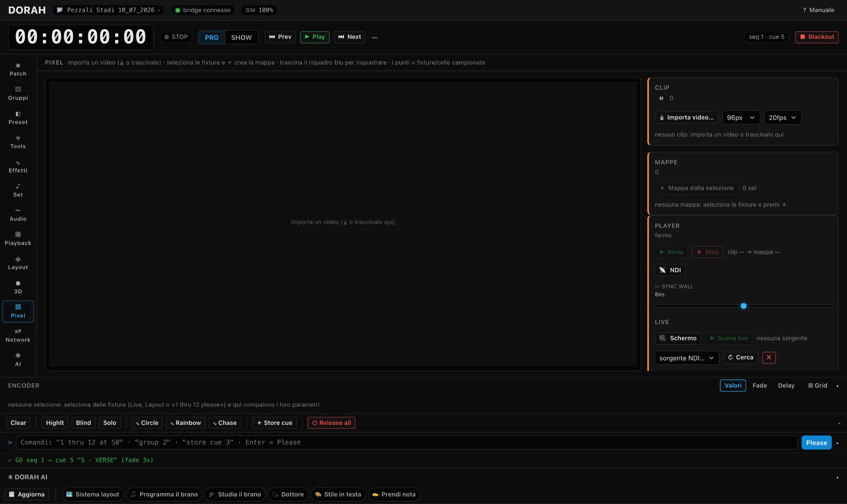The width and height of the screenshot is (847, 504).
Task: Open the 3D view in sidebar
Action: click(18, 287)
